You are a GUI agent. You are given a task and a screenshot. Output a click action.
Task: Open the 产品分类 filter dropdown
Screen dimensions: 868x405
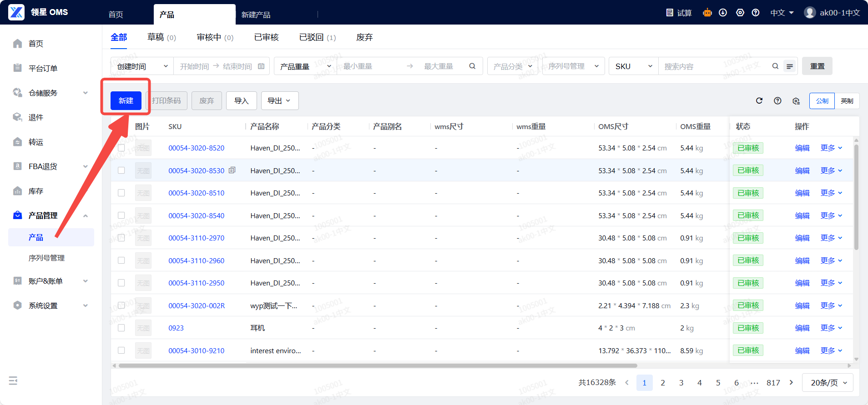[x=512, y=66]
